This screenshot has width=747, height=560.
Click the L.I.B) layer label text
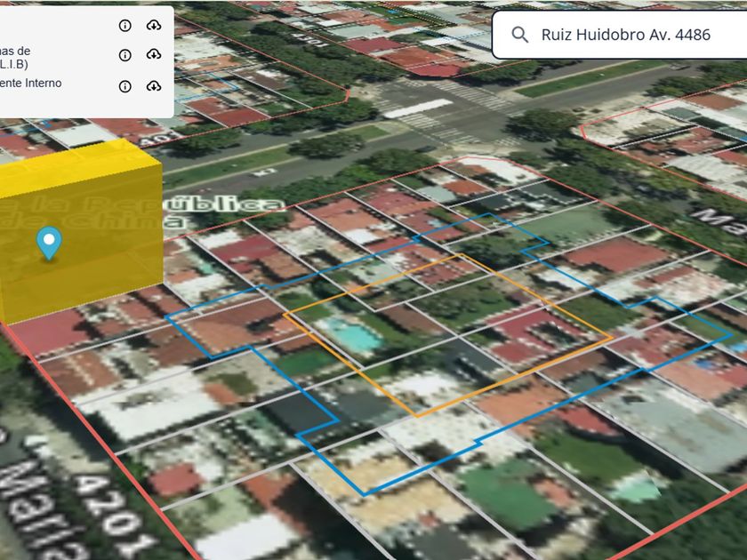coord(14,64)
